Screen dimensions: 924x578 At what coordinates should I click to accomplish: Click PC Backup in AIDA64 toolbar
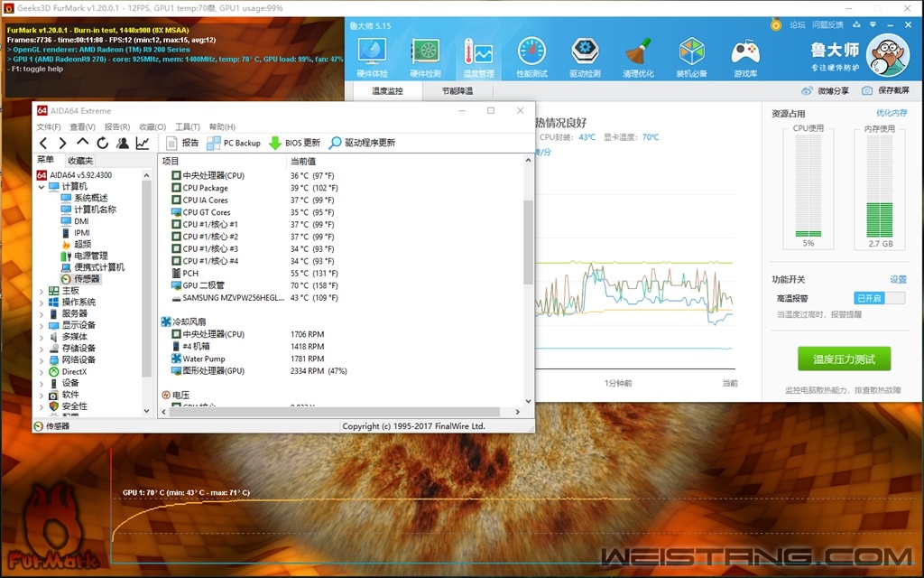pos(234,143)
